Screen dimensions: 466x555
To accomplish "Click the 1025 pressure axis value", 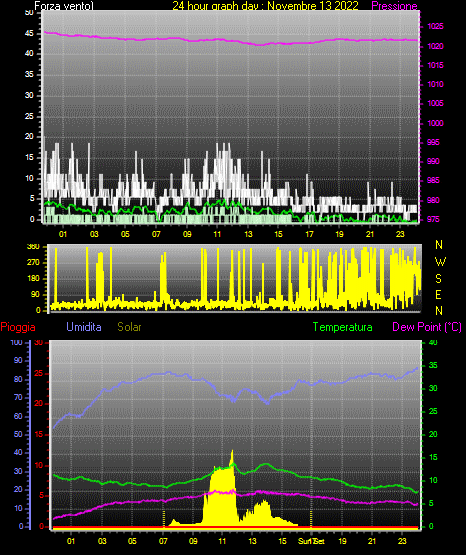I will 435,26.
